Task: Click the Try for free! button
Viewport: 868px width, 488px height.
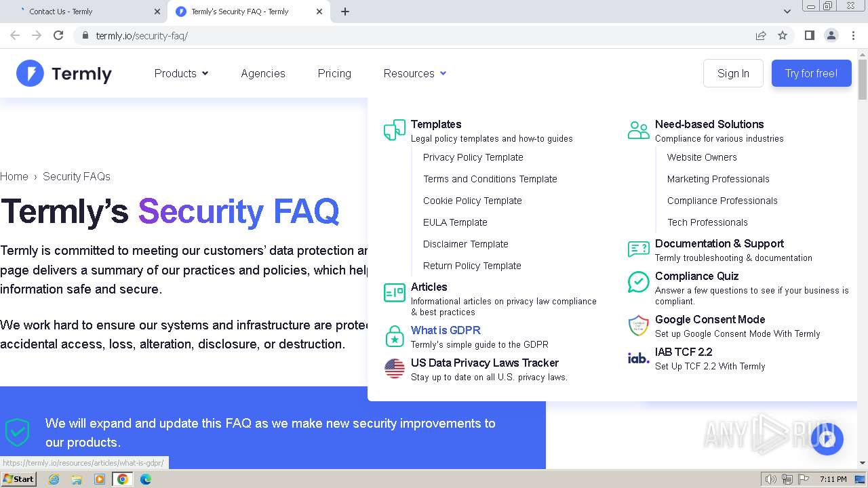Action: (811, 73)
